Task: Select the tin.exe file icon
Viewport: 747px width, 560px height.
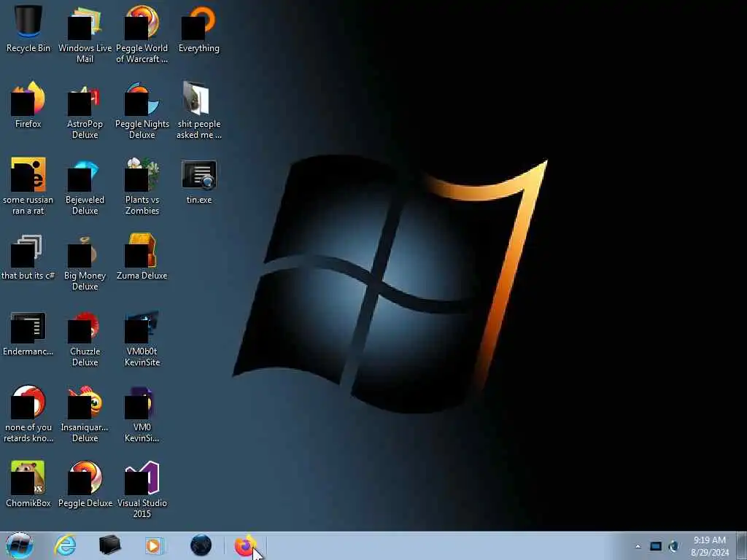Action: 199,181
